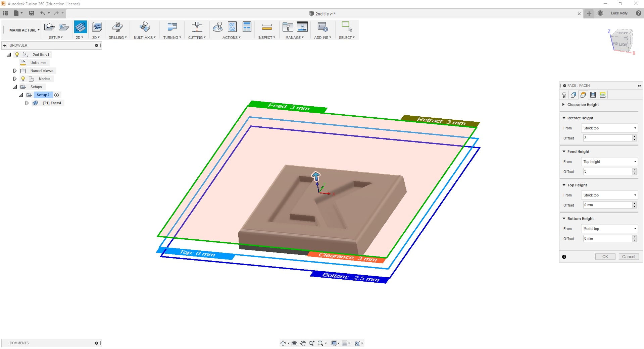Click the 2D face milling toolbar icon
644x349 pixels.
[x=80, y=27]
